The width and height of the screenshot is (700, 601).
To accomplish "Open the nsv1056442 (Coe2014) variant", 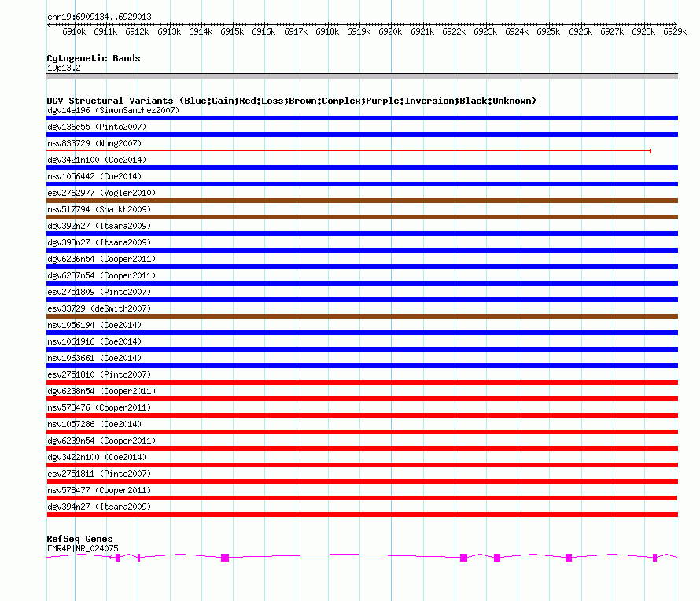I will click(x=94, y=176).
